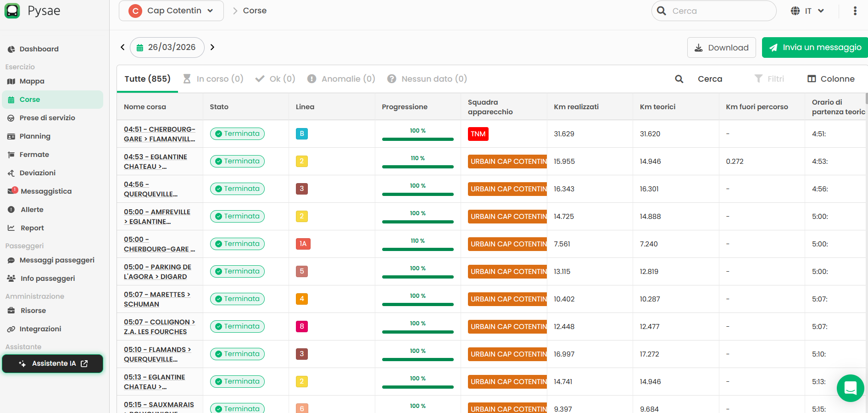Click the Stato column header
The height and width of the screenshot is (413, 868).
(x=219, y=107)
